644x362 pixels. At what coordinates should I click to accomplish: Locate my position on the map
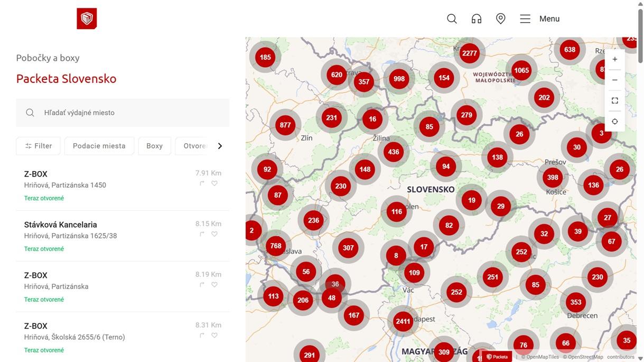coord(615,122)
